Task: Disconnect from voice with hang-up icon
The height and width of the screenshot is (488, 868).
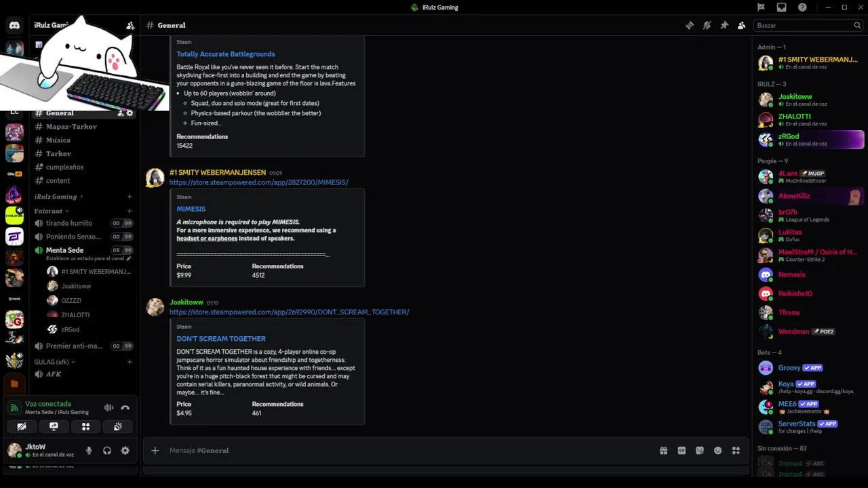Action: pyautogui.click(x=125, y=407)
